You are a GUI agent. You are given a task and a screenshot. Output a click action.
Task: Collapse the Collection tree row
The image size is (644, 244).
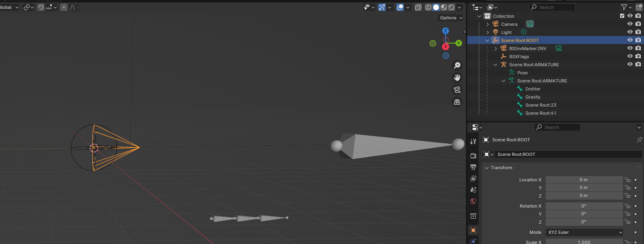pos(479,16)
